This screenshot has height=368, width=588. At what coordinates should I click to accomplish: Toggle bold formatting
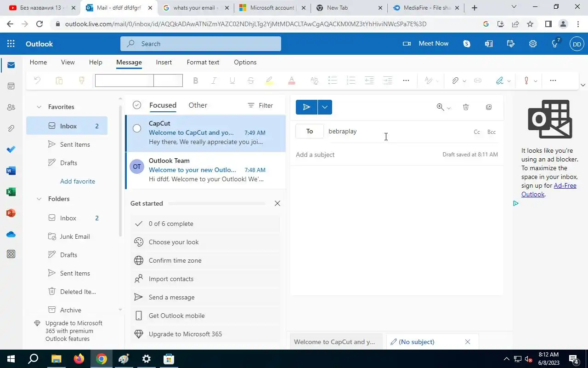[x=196, y=80]
